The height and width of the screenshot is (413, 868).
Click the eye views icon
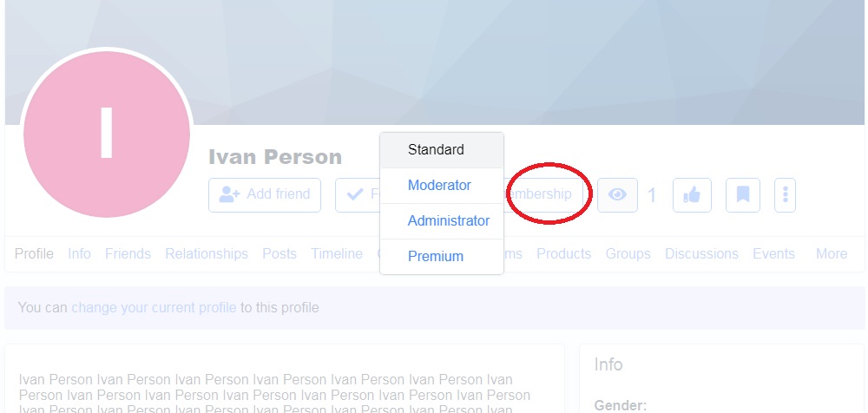pyautogui.click(x=617, y=195)
